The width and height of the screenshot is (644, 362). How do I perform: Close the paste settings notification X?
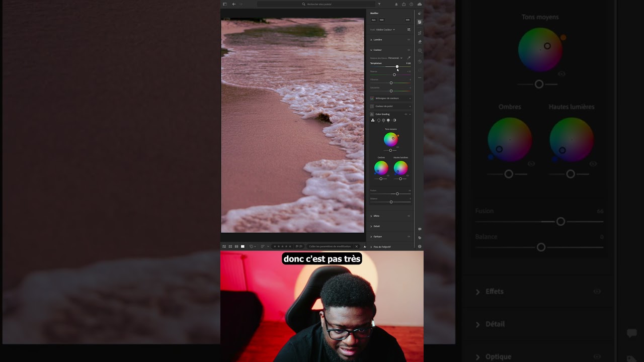[x=356, y=246]
